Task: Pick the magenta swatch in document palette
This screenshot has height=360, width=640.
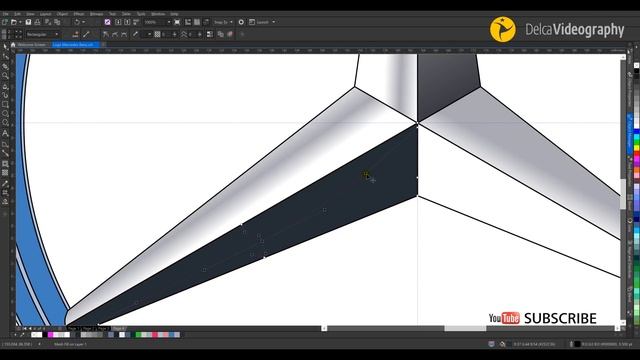Action: [50, 335]
